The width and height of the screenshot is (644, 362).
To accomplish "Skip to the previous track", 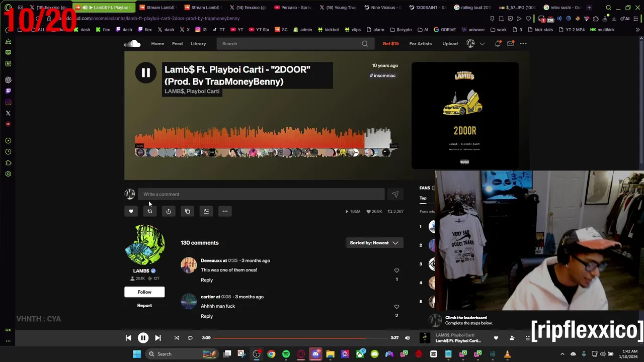I will tap(128, 338).
